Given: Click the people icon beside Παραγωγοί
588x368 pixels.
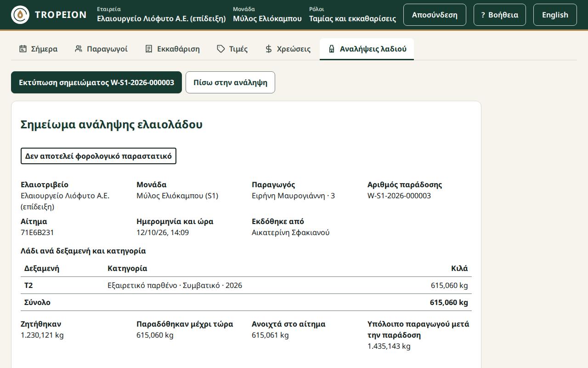Looking at the screenshot, I should click(79, 49).
